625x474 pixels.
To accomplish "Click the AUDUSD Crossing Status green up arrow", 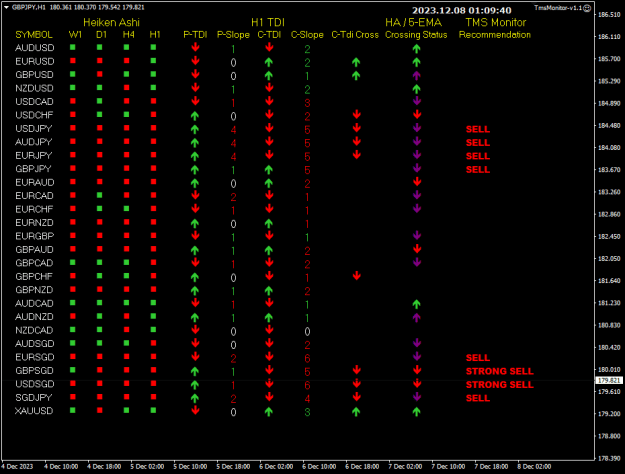I will [x=417, y=49].
